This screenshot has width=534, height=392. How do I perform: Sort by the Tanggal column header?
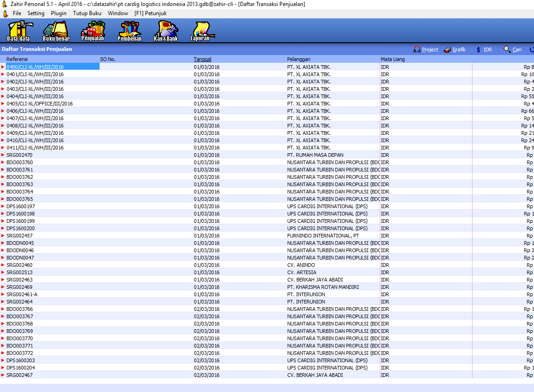point(203,59)
